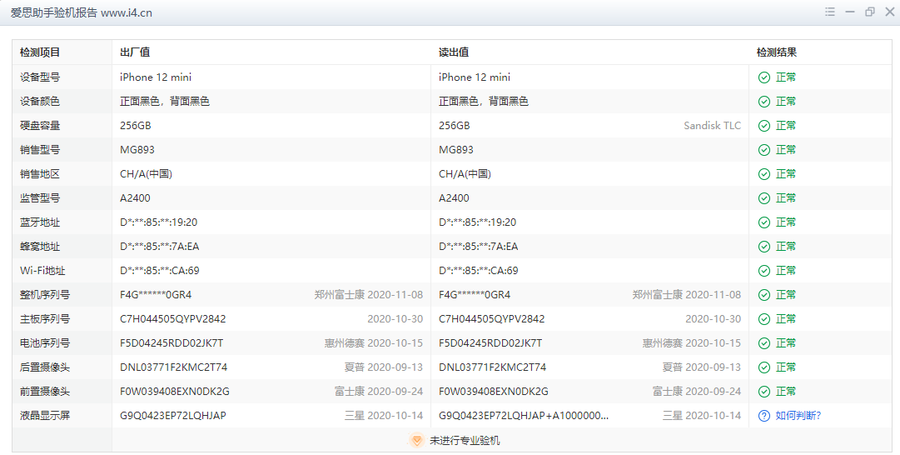Click the green check icon for 设备型号 row
This screenshot has height=455, width=900.
pos(764,77)
